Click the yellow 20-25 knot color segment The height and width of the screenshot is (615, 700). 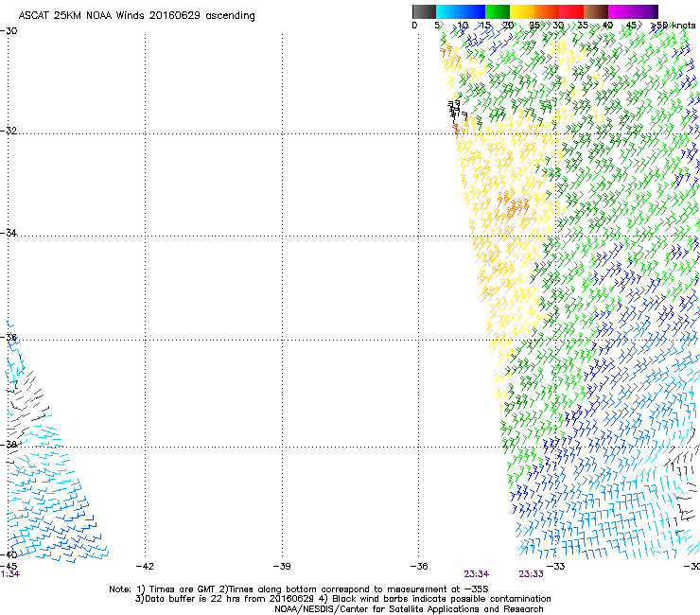pos(522,11)
